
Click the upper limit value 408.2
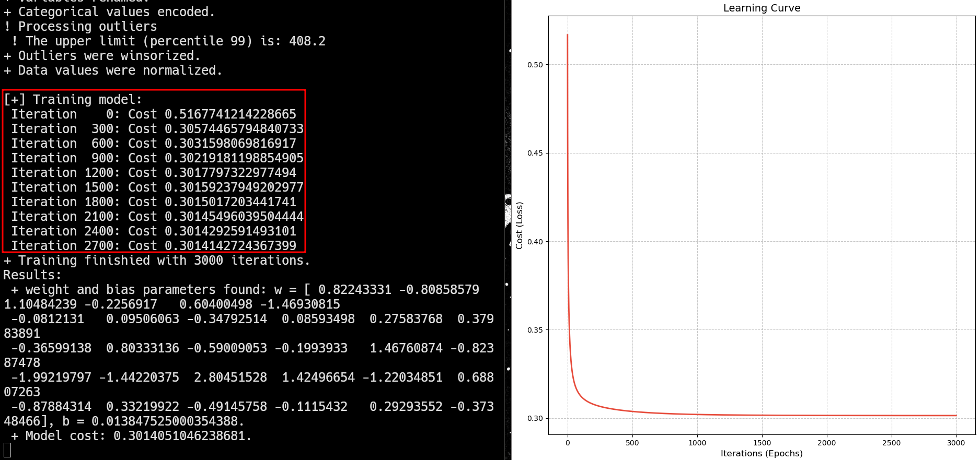pyautogui.click(x=307, y=41)
